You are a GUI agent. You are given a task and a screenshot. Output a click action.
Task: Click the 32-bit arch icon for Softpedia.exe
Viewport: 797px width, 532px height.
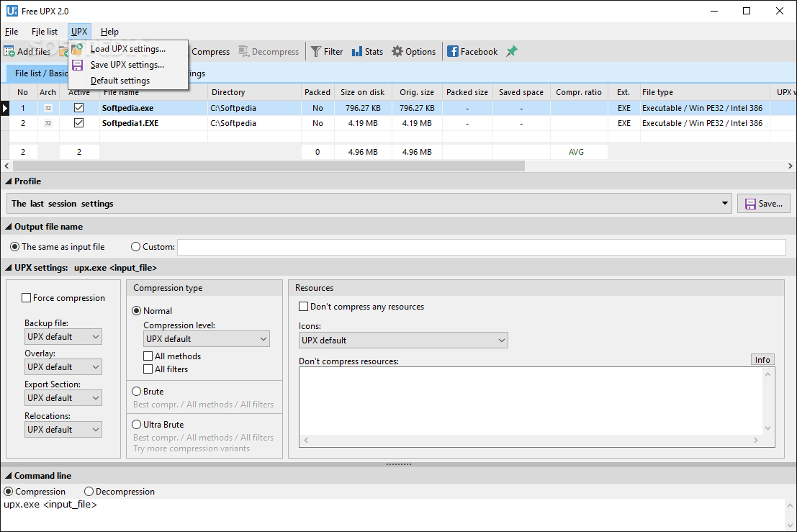(x=48, y=108)
